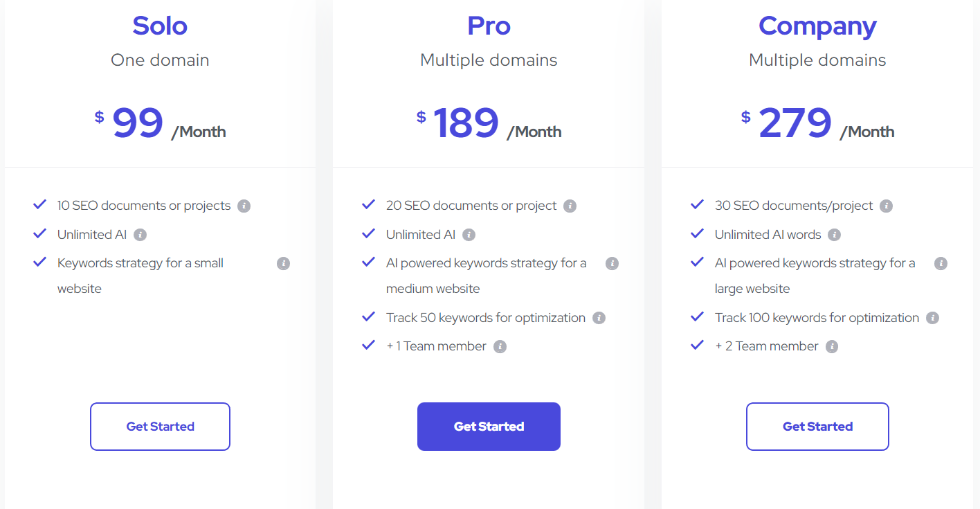Click the Solo plan heading
The image size is (980, 509).
point(160,26)
